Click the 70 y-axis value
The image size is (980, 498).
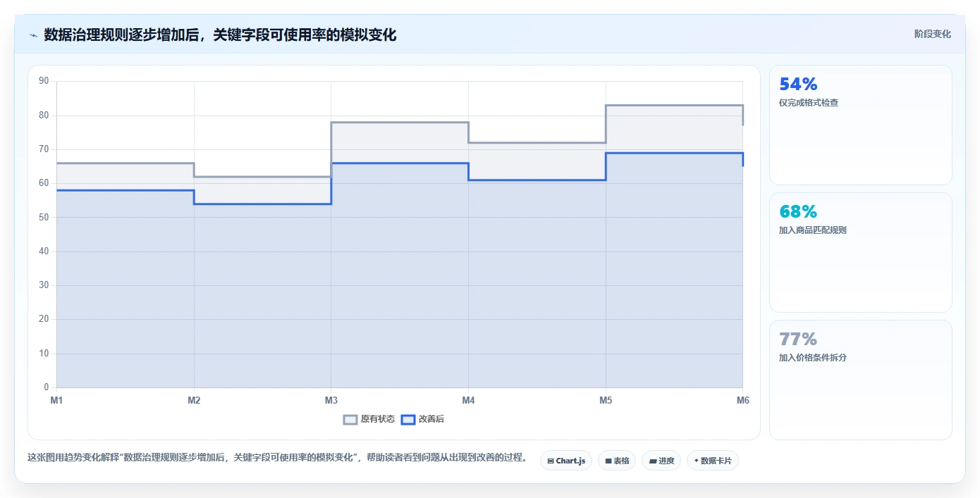click(x=44, y=149)
